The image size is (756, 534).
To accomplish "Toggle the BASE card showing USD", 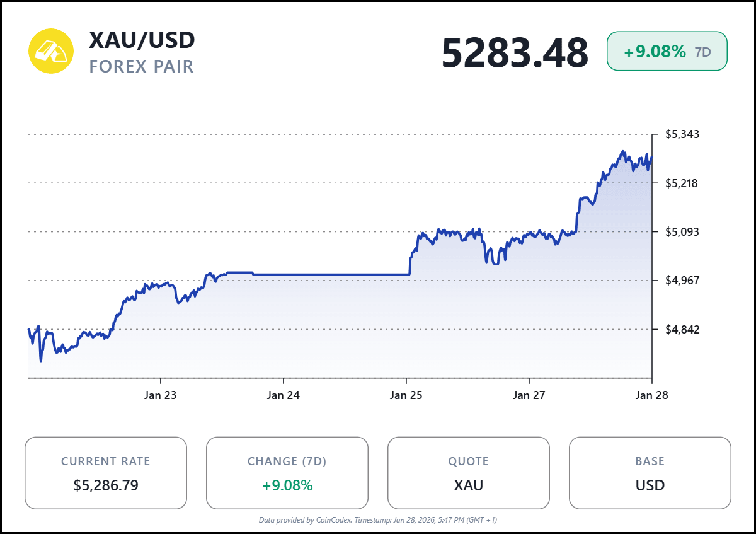I will tap(650, 473).
